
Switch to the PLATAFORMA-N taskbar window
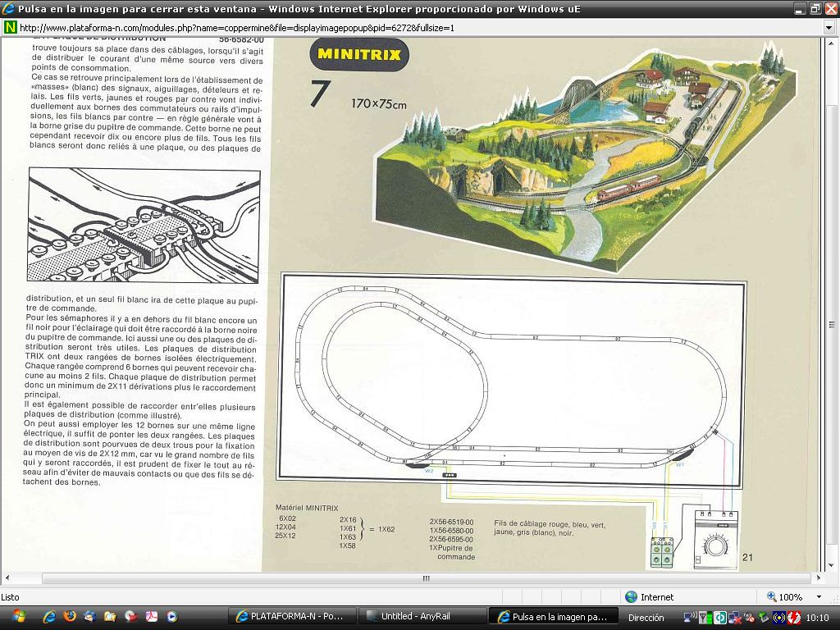[x=293, y=616]
